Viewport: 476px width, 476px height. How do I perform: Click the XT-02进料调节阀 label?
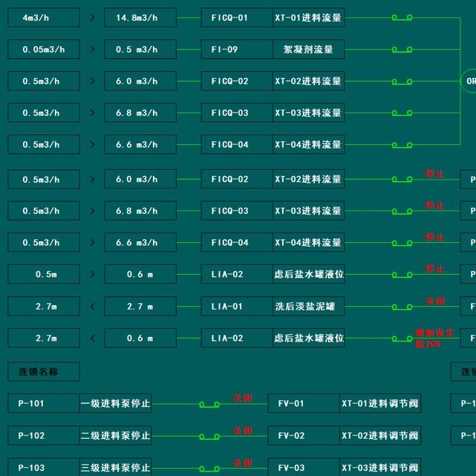pos(380,436)
